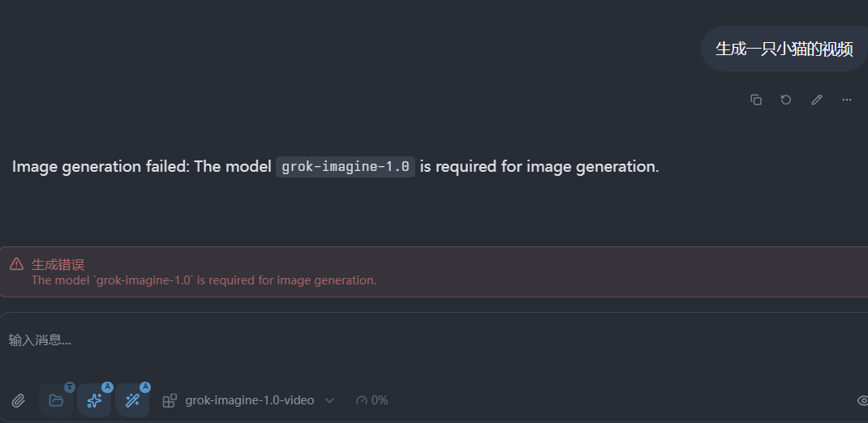Toggle the magic wand icon button
This screenshot has width=868, height=423.
[x=132, y=400]
